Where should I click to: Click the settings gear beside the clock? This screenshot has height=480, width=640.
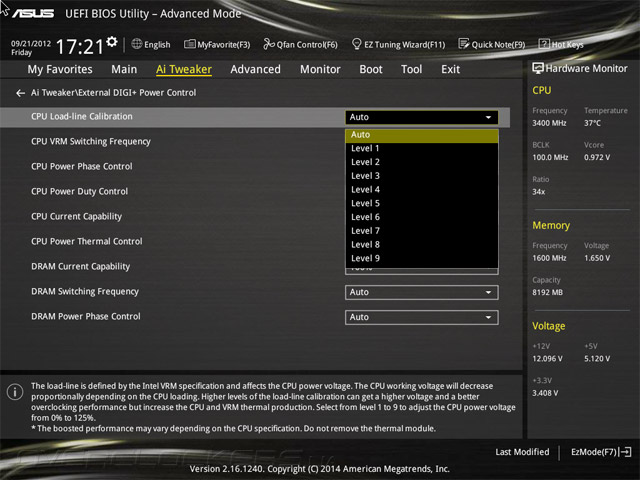pyautogui.click(x=112, y=41)
